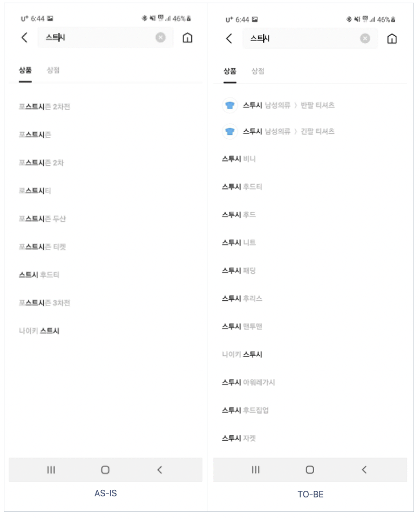Image resolution: width=420 pixels, height=519 pixels.
Task: Select the 포스트시즌 2차전 suggestion
Action: [44, 107]
